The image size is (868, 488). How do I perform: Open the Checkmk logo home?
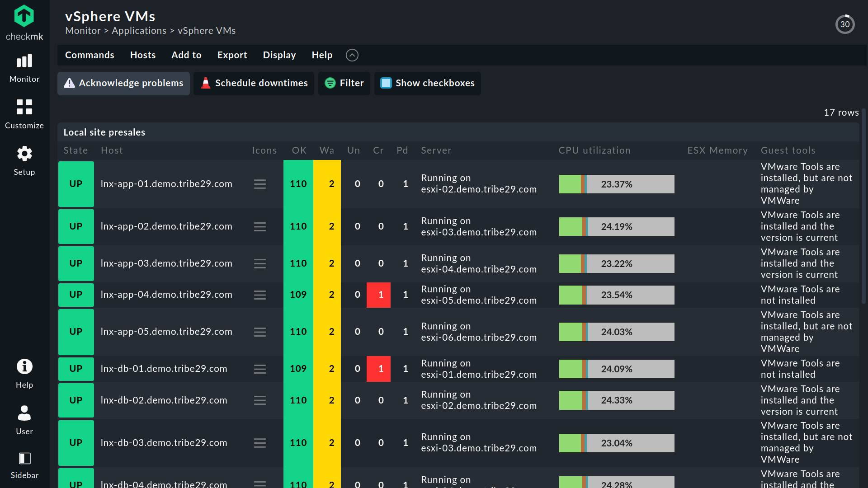pyautogui.click(x=24, y=23)
